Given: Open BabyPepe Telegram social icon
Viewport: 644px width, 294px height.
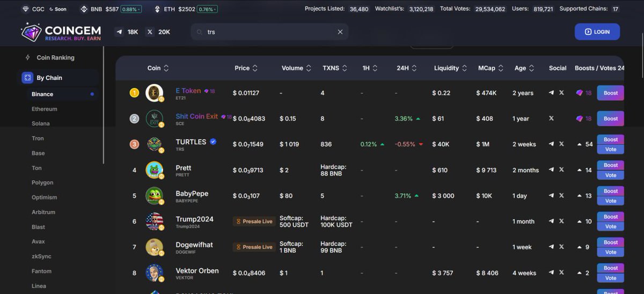Looking at the screenshot, I should click(x=551, y=196).
